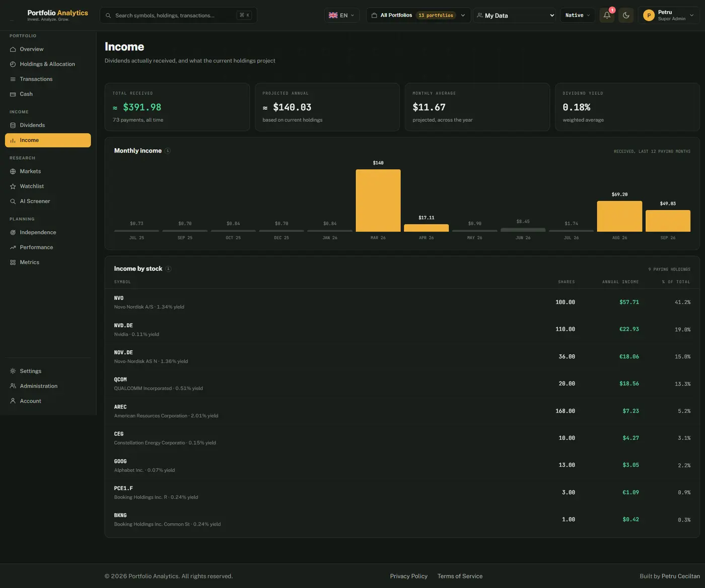The width and height of the screenshot is (705, 588).
Task: Click the $57.71 annual income cell
Action: click(x=629, y=302)
